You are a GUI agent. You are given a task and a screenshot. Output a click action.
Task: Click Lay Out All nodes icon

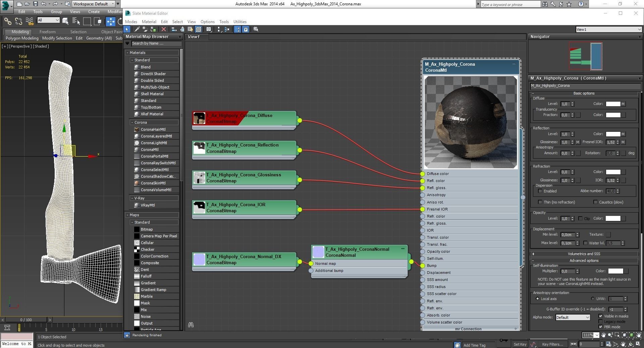tap(219, 30)
